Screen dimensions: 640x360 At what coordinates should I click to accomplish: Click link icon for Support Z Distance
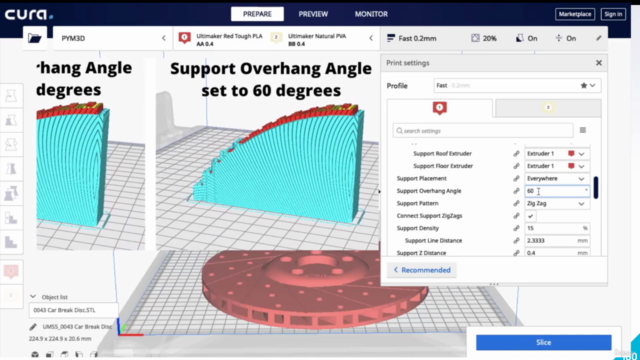[x=516, y=253]
